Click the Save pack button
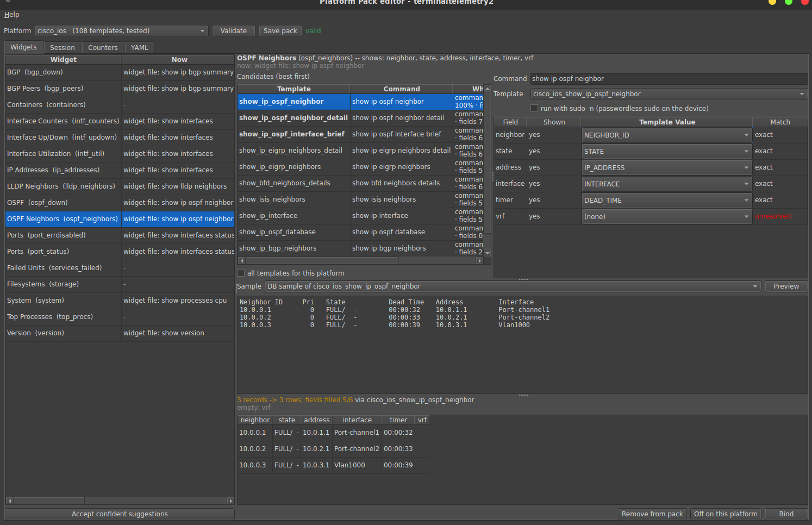The width and height of the screenshot is (812, 525). [x=280, y=31]
